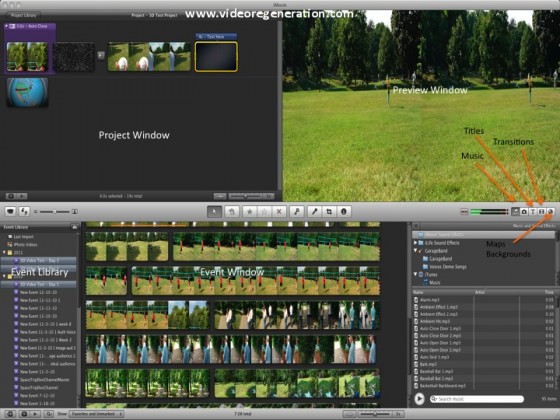Select Last Import in Event Library

tap(24, 236)
